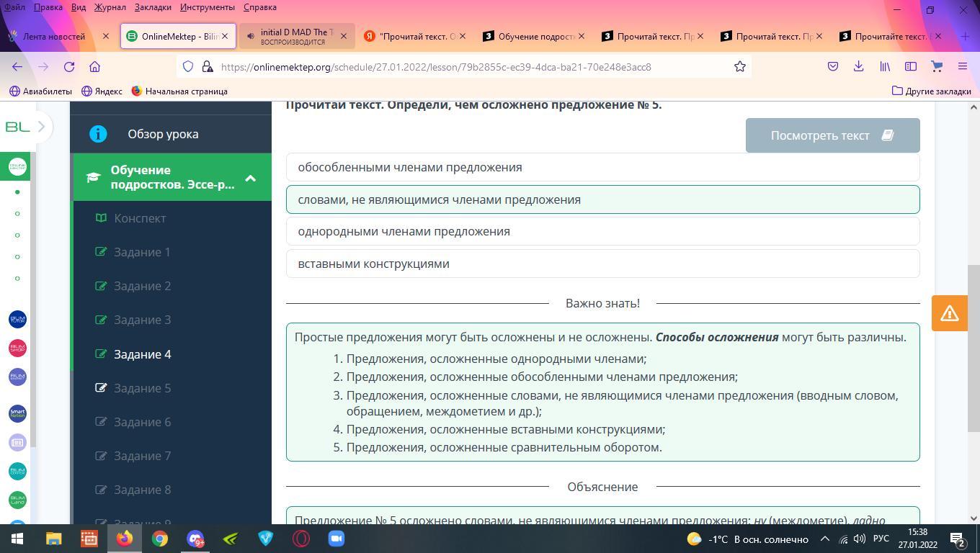
Task: Select answer однородными членами предложения
Action: coord(602,231)
